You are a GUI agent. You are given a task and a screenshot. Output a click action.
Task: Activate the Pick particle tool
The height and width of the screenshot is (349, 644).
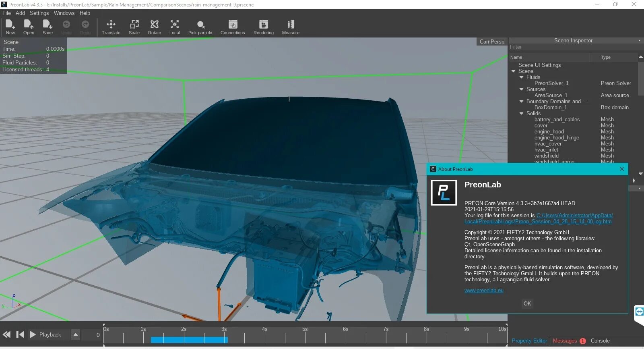pyautogui.click(x=200, y=25)
